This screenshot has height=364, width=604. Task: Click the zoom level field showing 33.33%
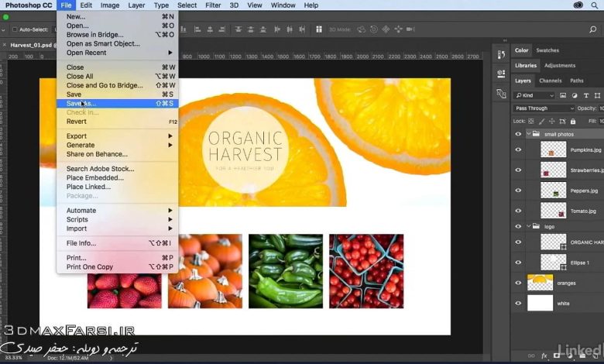coord(13,358)
